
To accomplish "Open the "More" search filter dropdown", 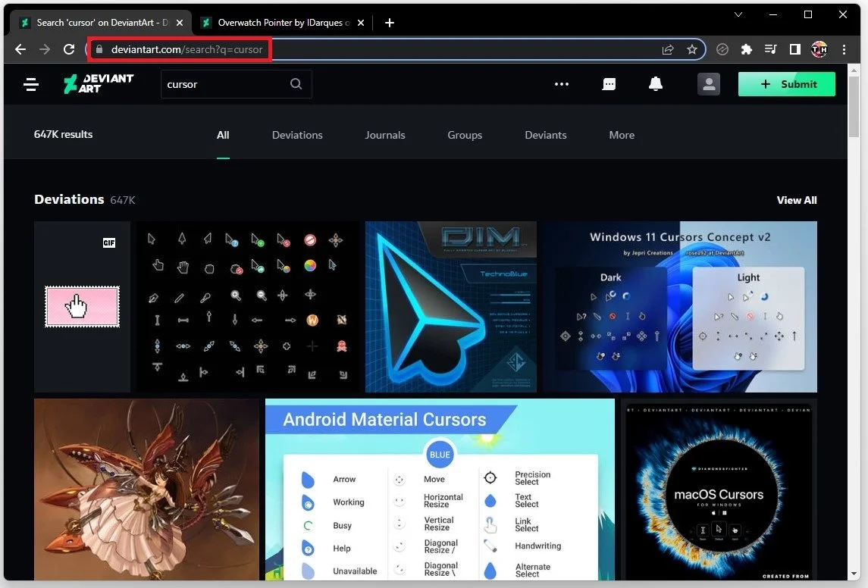I will click(622, 135).
